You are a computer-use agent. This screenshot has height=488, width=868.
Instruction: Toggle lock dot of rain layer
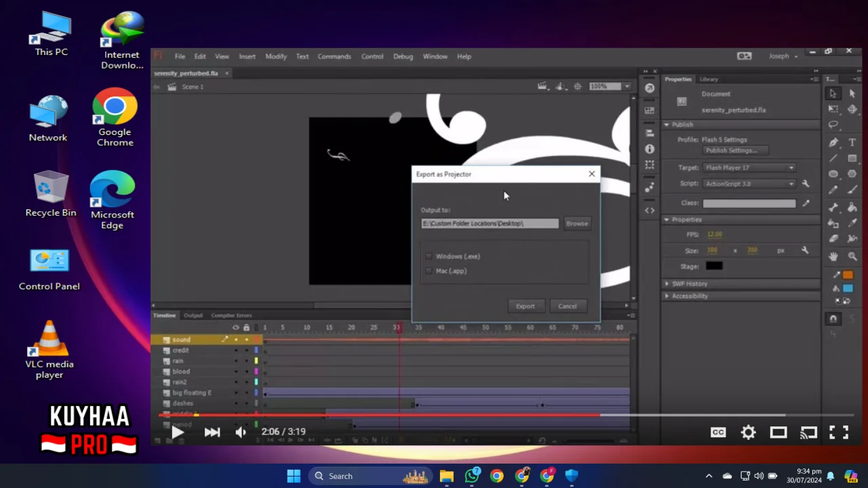(x=246, y=361)
